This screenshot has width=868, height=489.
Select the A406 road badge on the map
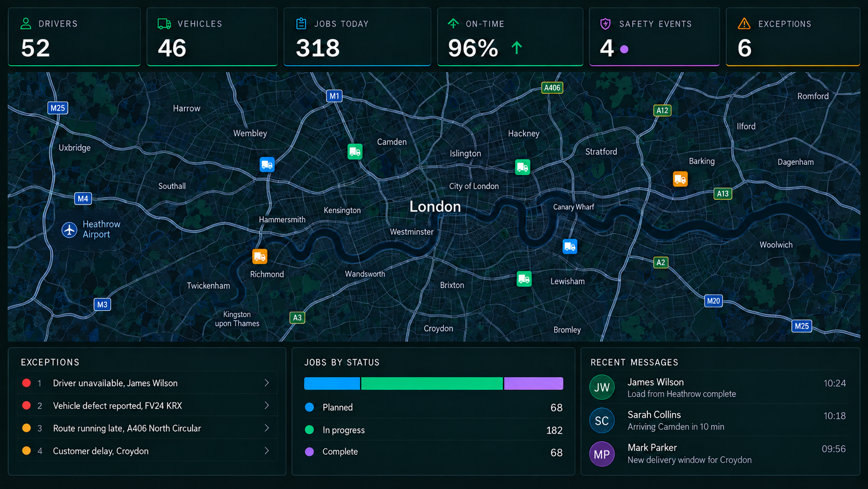click(552, 88)
